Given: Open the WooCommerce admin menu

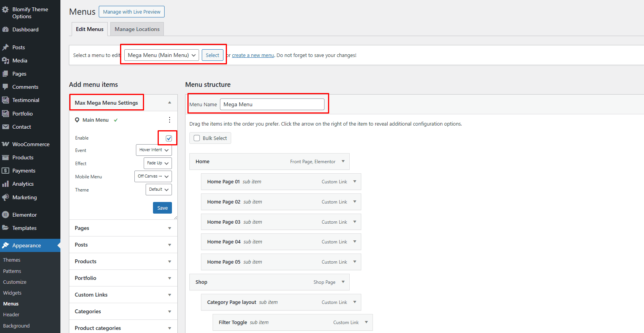Looking at the screenshot, I should (30, 144).
